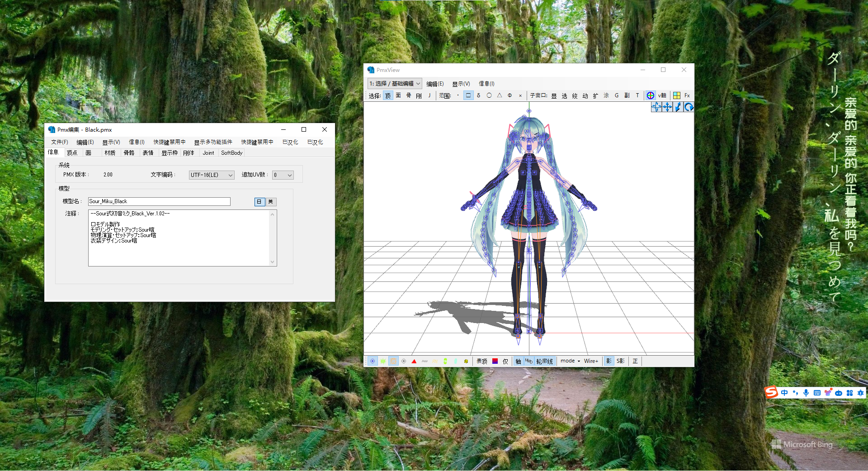
Task: Choose lasso (δ) range selection icon
Action: (x=479, y=95)
